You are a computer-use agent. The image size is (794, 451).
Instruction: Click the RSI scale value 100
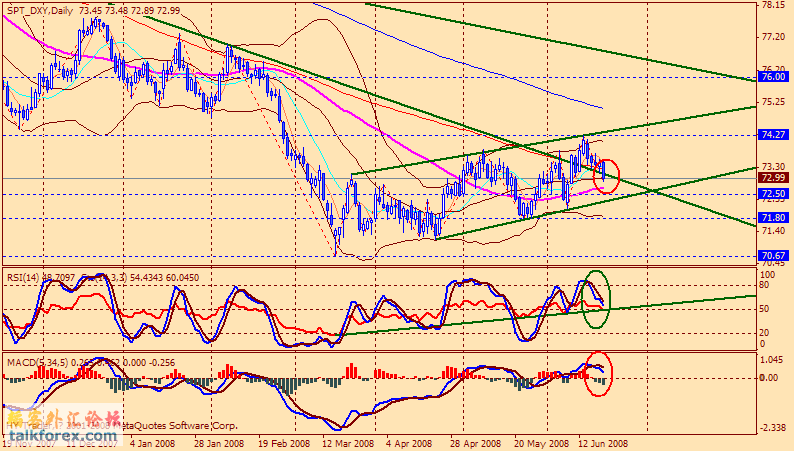(768, 275)
